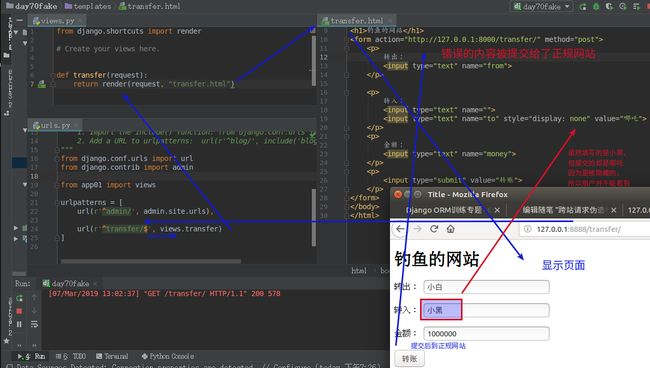Click the 'def transfer(request):' line in views.py

click(102, 75)
